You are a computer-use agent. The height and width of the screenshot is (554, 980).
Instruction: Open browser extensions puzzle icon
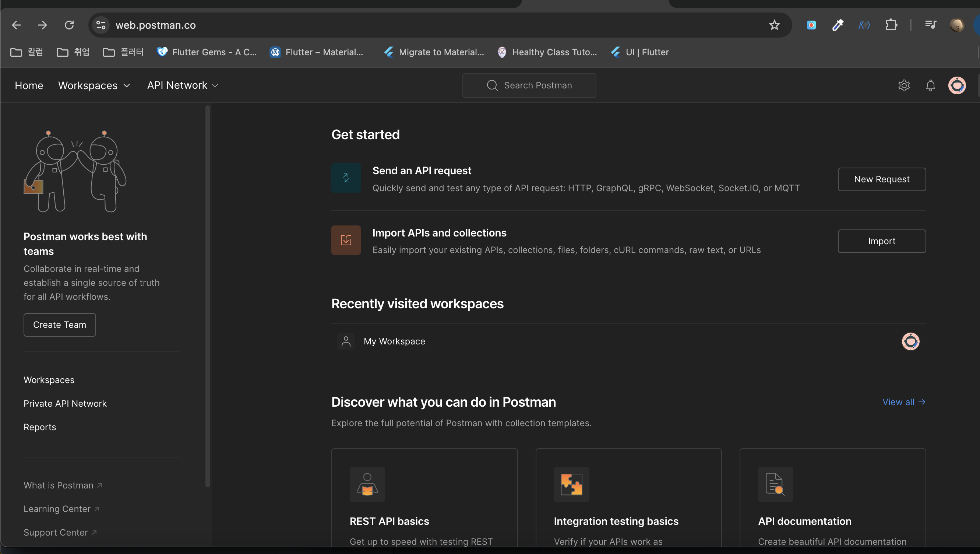click(x=891, y=25)
